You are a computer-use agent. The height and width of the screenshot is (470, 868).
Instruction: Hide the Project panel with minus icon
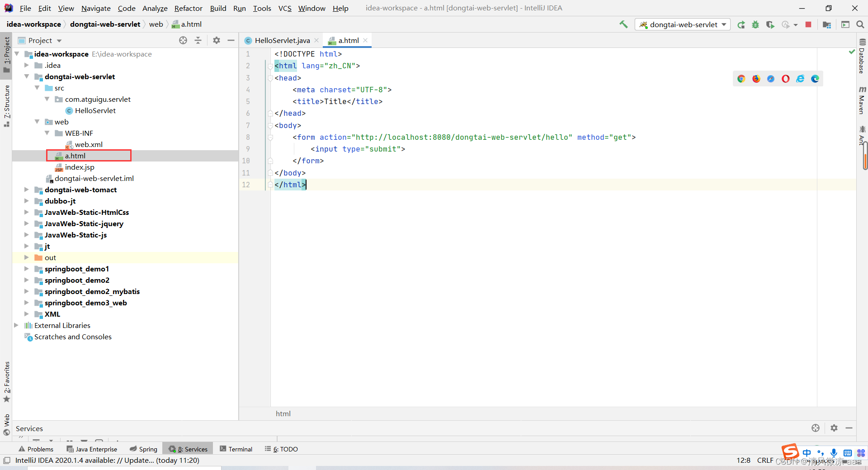point(231,40)
